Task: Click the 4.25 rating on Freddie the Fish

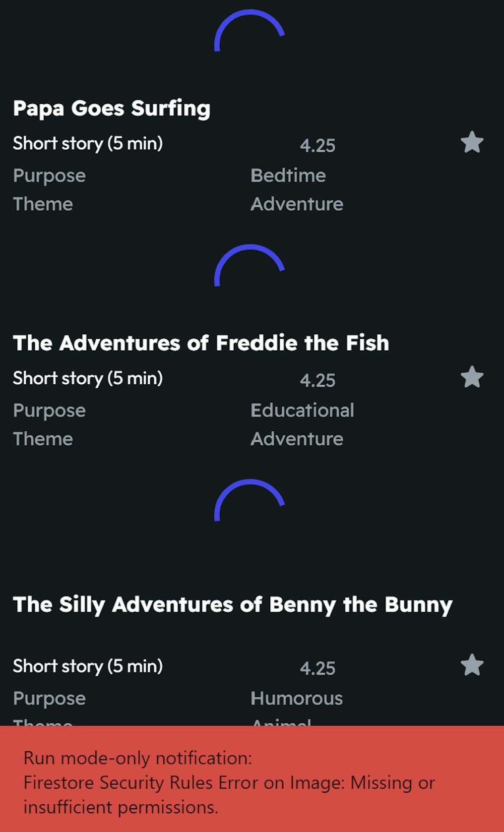Action: point(318,381)
